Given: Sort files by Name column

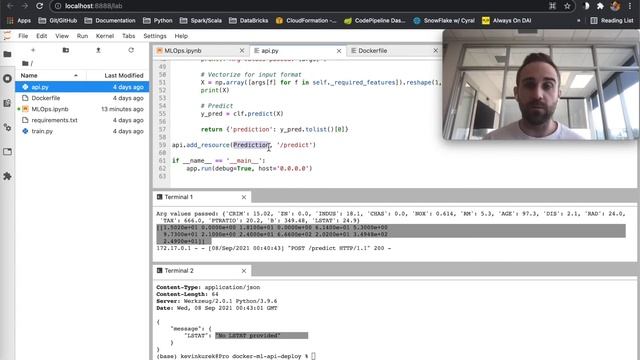Looking at the screenshot, I should [49, 76].
